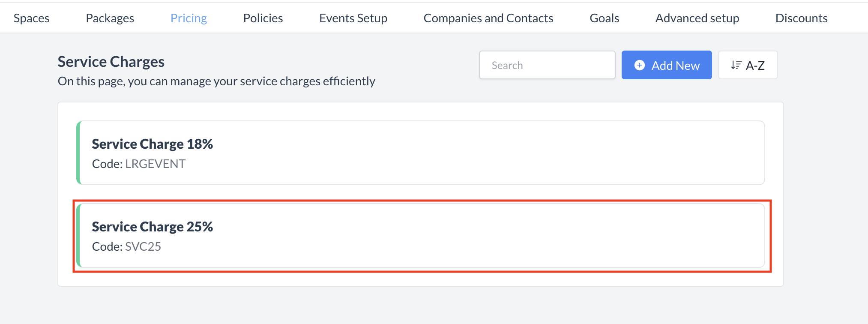Viewport: 868px width, 324px height.
Task: Click inside the Search field
Action: [x=547, y=65]
